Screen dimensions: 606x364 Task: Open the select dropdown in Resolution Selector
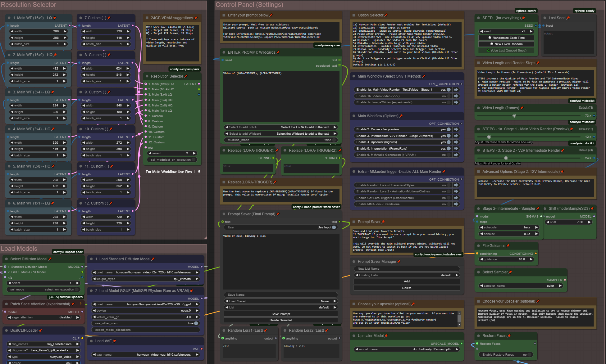point(172,153)
